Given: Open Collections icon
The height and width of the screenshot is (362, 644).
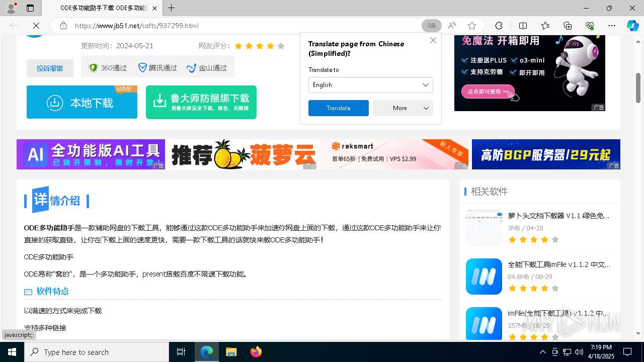Looking at the screenshot, I should [x=568, y=26].
